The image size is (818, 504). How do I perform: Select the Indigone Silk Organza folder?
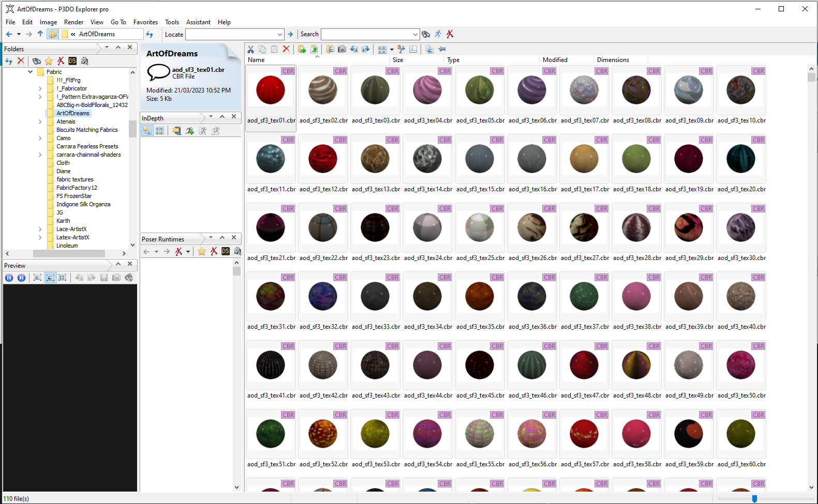coord(83,204)
